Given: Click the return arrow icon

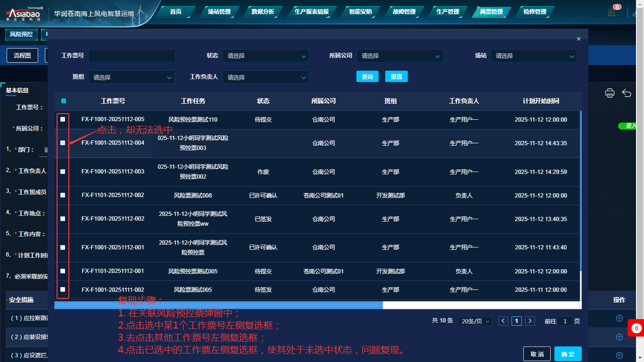Looking at the screenshot, I should pos(627,93).
